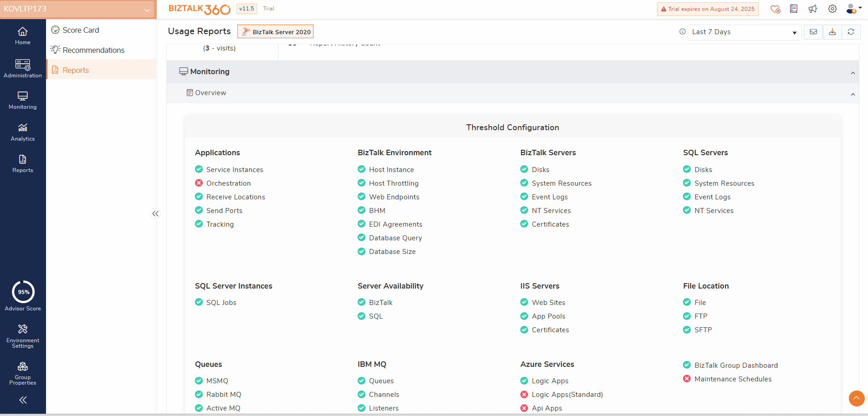
Task: Open the announcements megaphone icon
Action: click(x=814, y=9)
